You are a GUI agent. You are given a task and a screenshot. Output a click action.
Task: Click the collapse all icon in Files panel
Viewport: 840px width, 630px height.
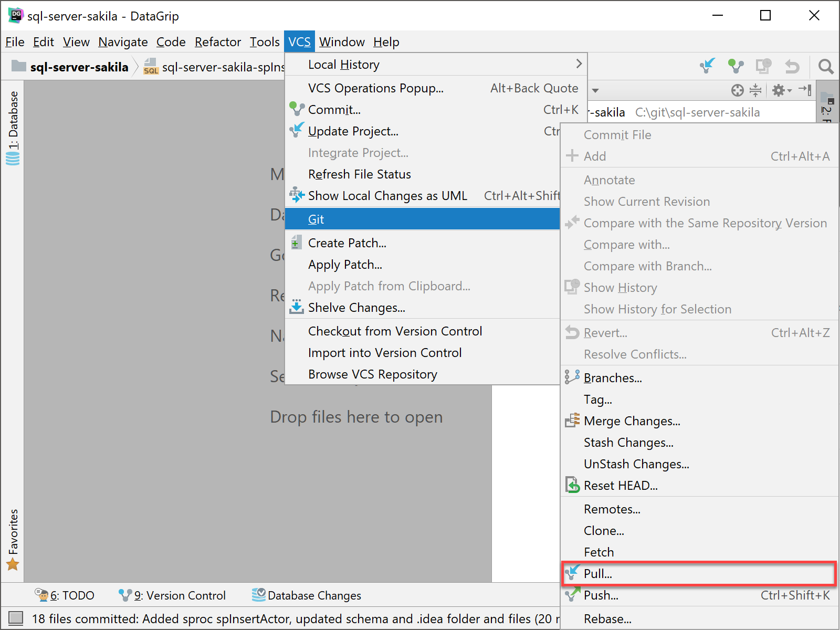click(x=755, y=90)
